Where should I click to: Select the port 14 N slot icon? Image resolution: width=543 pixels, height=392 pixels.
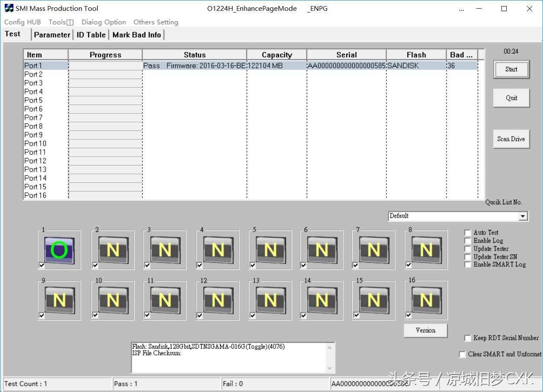[x=321, y=300]
